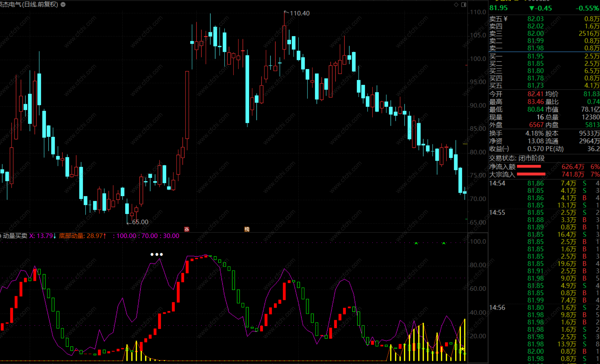Image resolution: width=600 pixels, height=364 pixels.
Task: Click the three white dots in indicator pane
Action: click(157, 254)
